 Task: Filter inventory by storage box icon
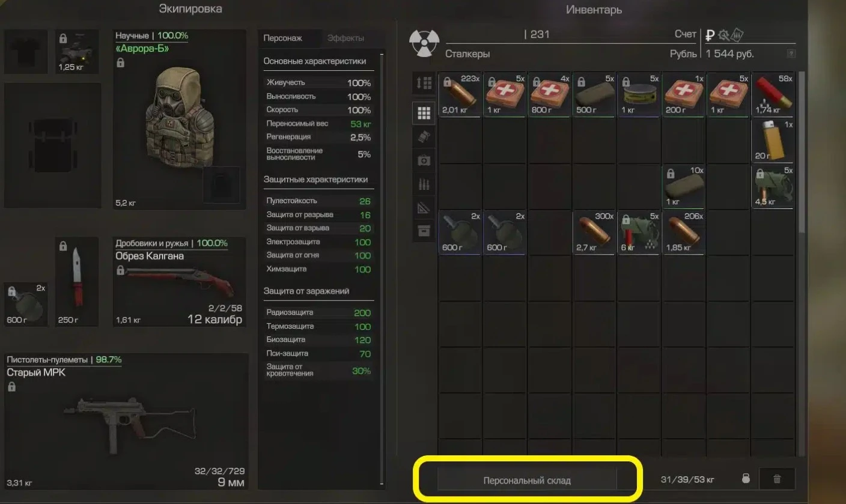pyautogui.click(x=424, y=231)
